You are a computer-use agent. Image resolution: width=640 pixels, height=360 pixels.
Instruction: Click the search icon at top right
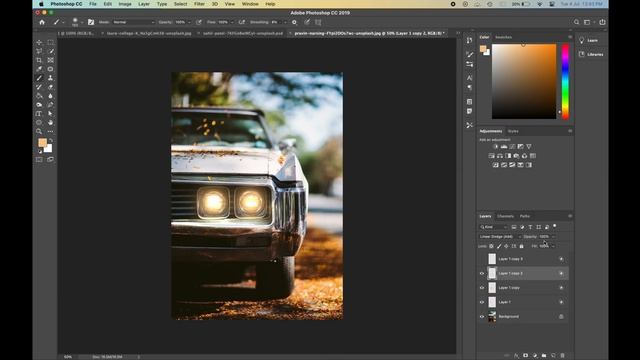(576, 22)
